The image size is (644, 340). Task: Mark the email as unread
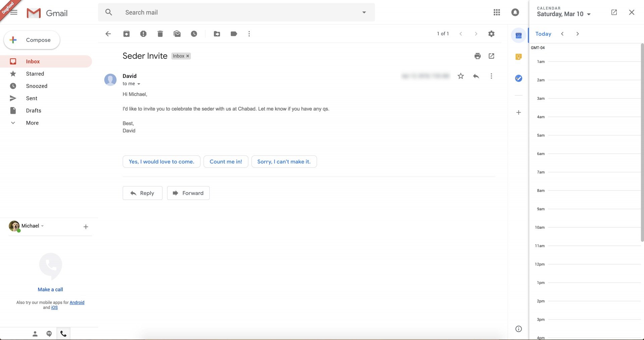coord(177,34)
